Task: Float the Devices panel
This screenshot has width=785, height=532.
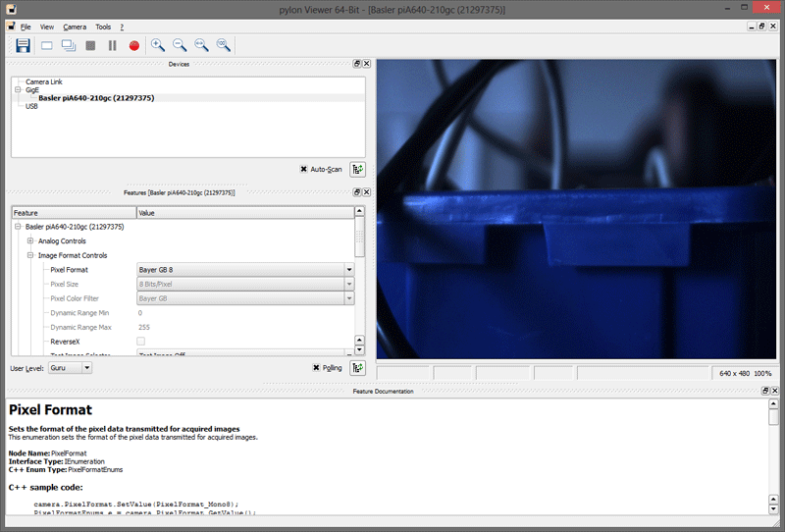Action: pos(357,64)
